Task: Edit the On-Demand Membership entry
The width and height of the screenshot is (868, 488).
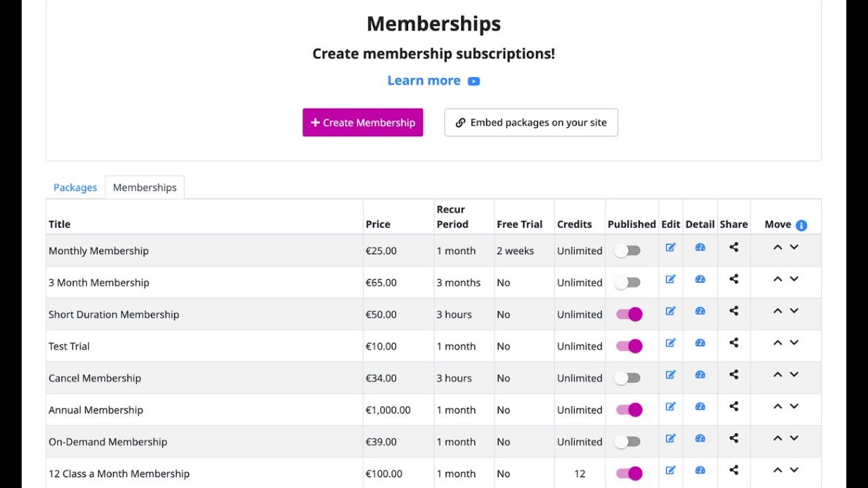Action: point(671,439)
